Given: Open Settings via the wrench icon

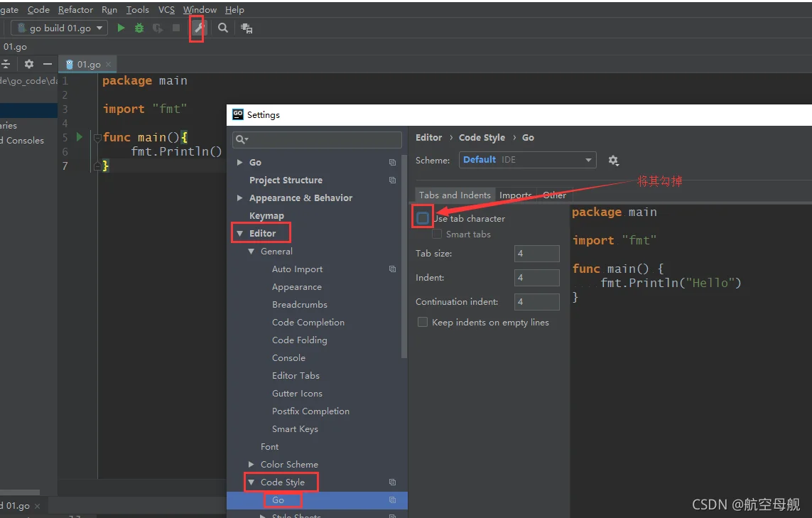Looking at the screenshot, I should [197, 28].
